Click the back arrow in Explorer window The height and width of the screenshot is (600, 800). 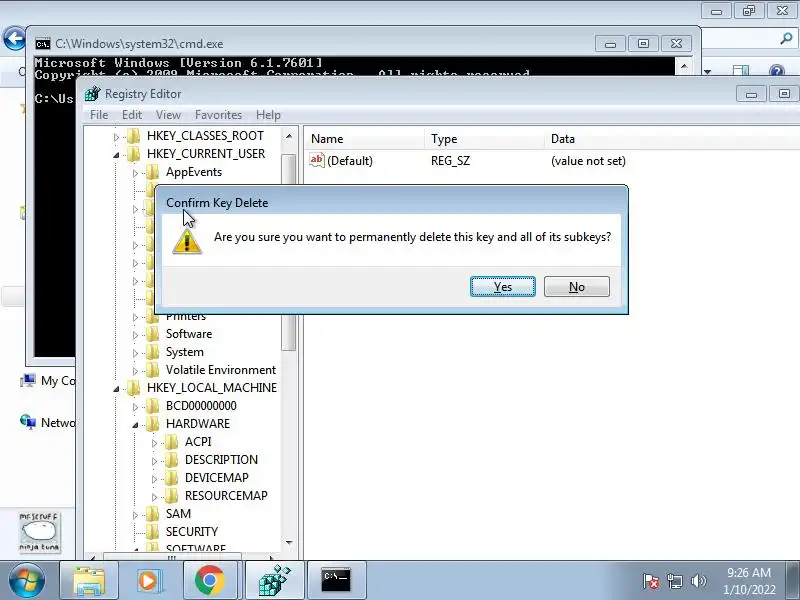(x=14, y=38)
